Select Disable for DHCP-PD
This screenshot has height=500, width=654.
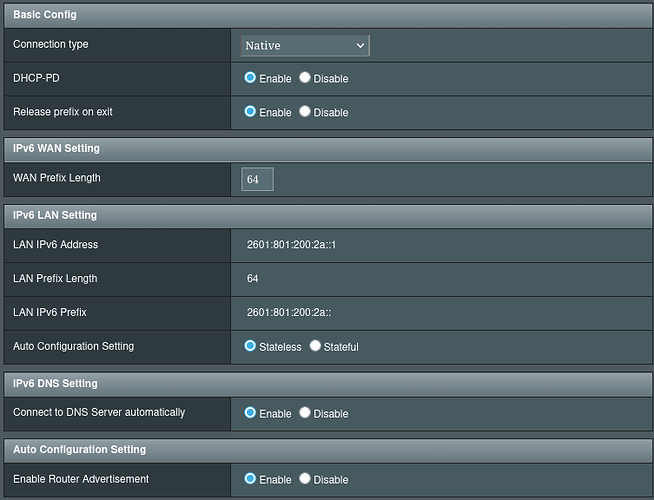click(305, 78)
